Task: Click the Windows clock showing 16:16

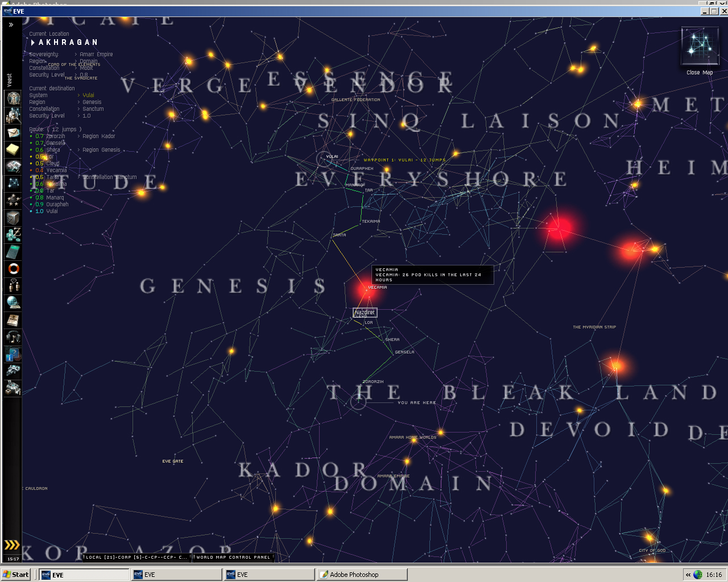Action: pyautogui.click(x=714, y=575)
